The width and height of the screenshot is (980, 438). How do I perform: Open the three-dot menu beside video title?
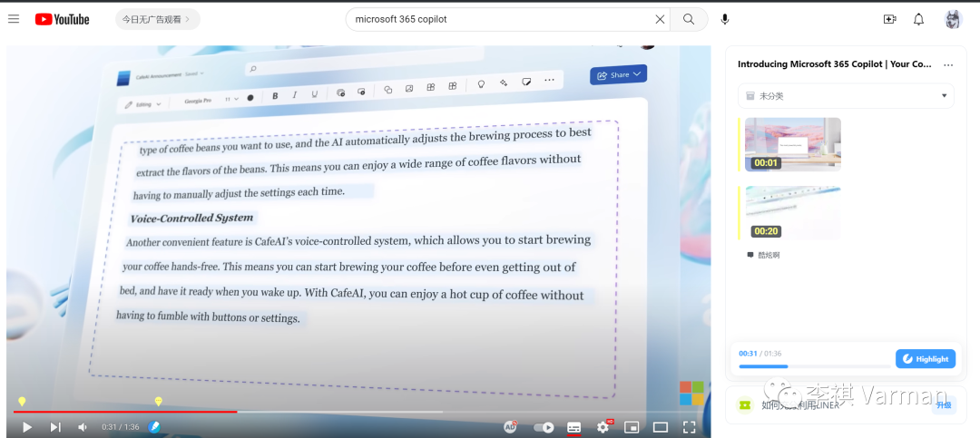coord(948,64)
